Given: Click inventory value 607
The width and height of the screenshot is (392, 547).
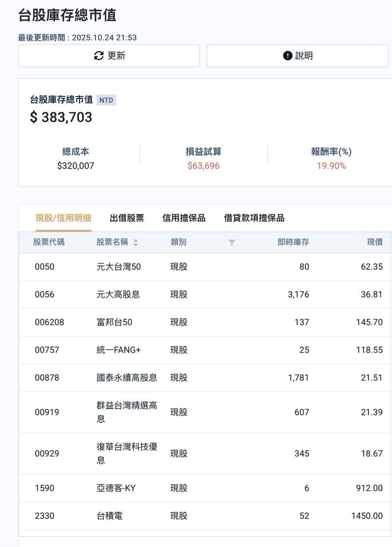Looking at the screenshot, I should point(302,412).
